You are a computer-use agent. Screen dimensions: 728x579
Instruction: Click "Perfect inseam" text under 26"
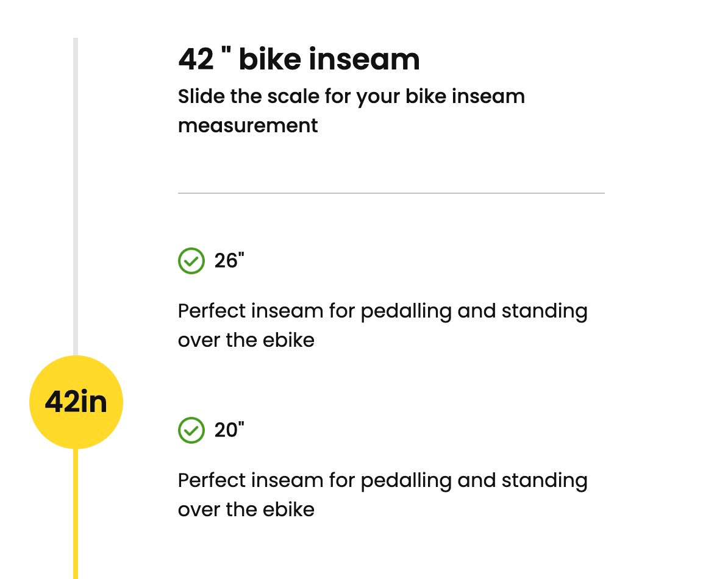coord(251,311)
